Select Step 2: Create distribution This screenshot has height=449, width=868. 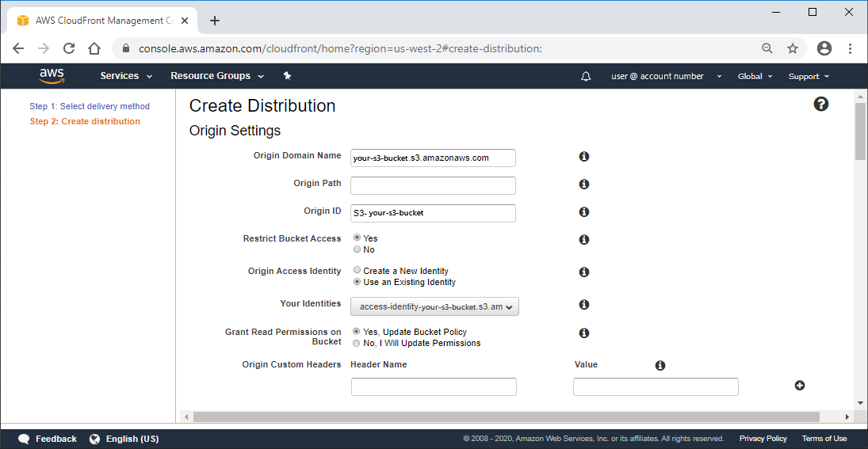85,121
